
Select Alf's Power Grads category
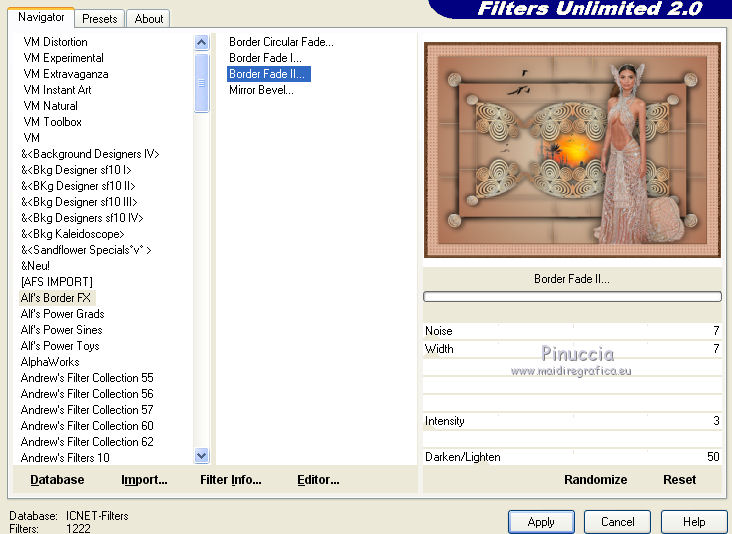(x=63, y=314)
